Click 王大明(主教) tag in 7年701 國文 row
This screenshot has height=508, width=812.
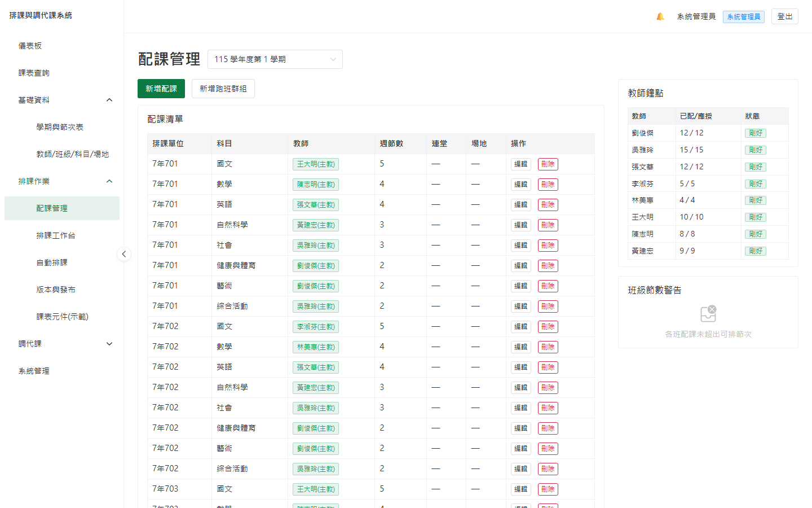(316, 164)
